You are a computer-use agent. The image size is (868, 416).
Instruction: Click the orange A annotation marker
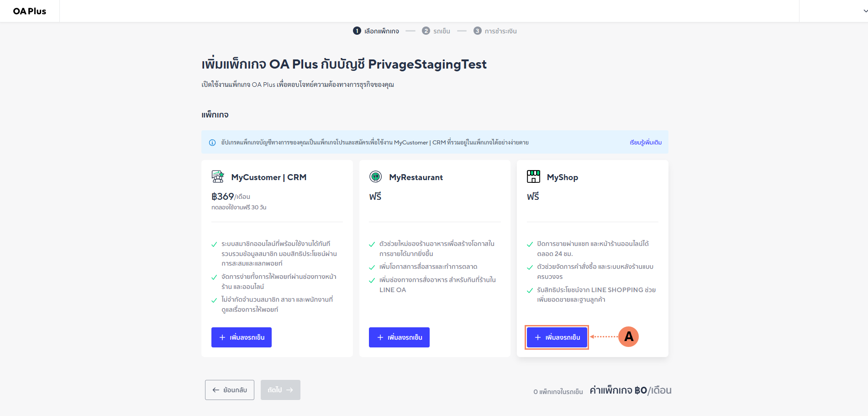628,337
